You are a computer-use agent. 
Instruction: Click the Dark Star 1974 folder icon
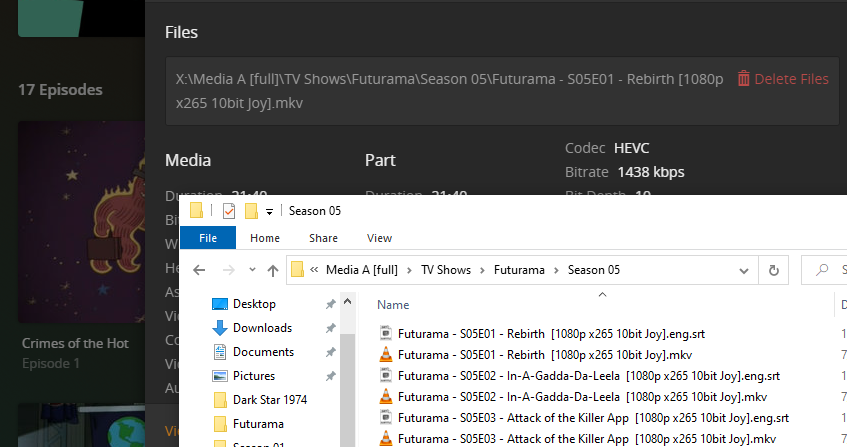click(220, 400)
